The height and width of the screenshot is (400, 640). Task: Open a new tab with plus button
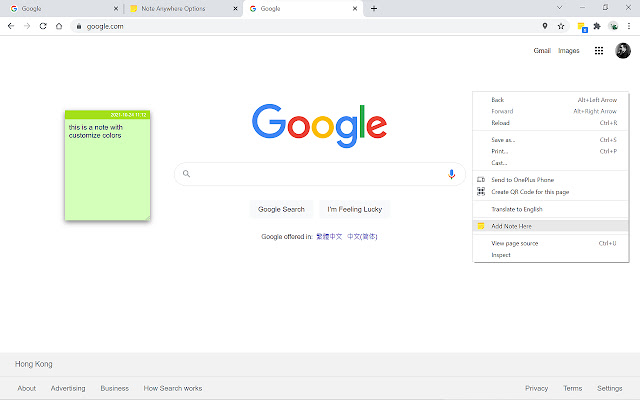click(x=374, y=8)
